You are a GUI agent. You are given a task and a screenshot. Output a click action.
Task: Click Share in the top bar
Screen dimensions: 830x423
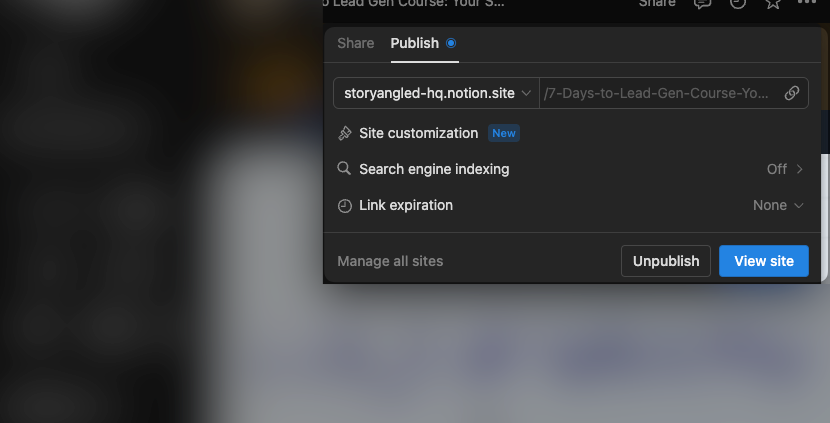657,3
